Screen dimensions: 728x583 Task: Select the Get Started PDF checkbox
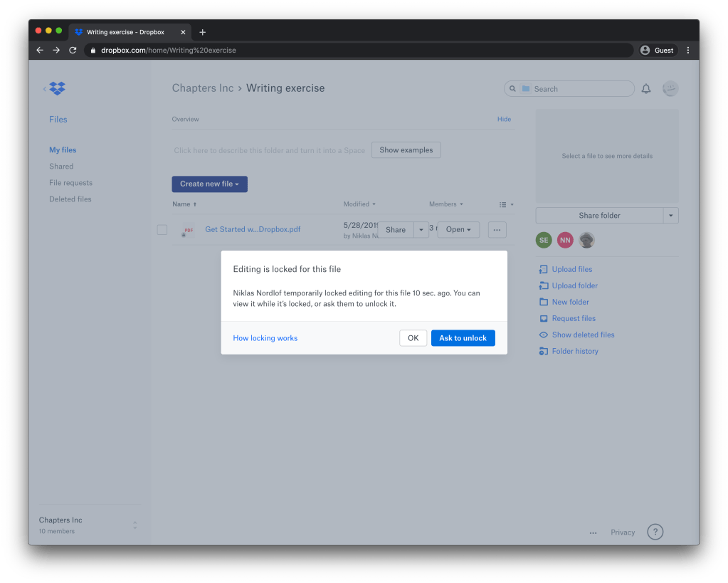162,230
